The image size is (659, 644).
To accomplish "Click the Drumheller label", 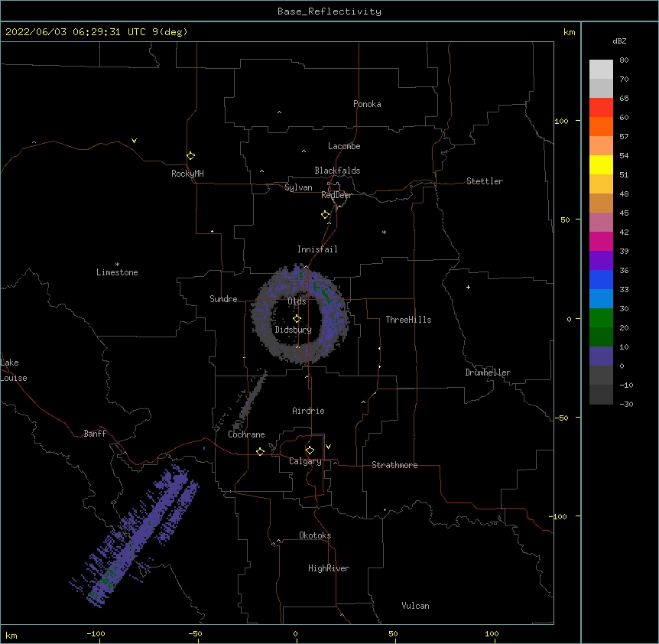I will [488, 372].
